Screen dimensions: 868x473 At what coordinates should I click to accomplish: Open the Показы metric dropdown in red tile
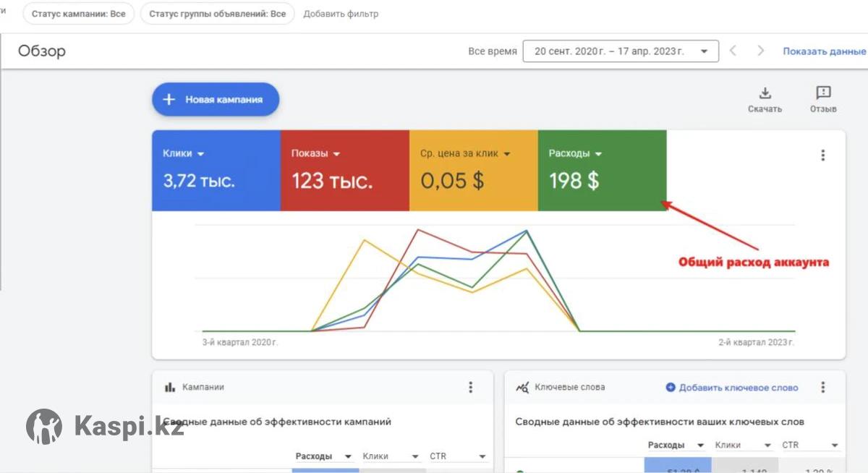point(315,153)
